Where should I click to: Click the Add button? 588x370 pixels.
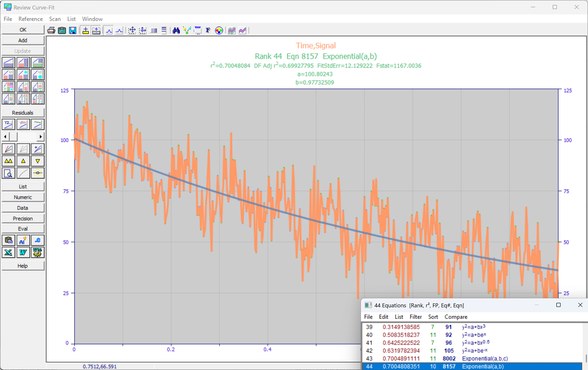[23, 40]
